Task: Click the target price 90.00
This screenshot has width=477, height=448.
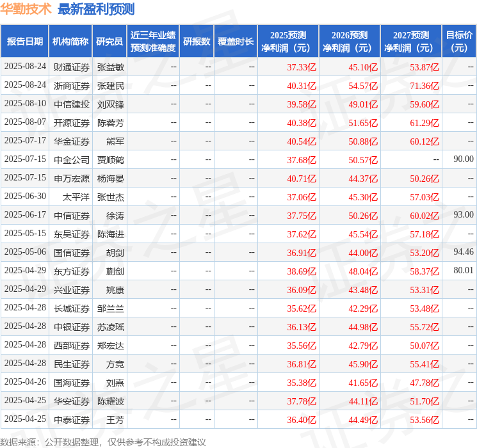Action: click(x=464, y=159)
